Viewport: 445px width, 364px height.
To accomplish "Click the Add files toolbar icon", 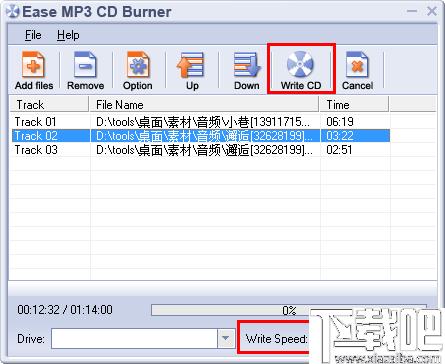I will 34,70.
